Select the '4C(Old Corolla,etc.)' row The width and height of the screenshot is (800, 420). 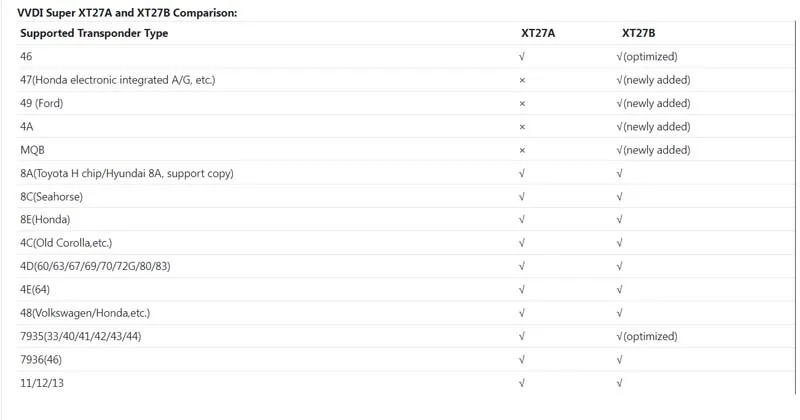(66, 243)
